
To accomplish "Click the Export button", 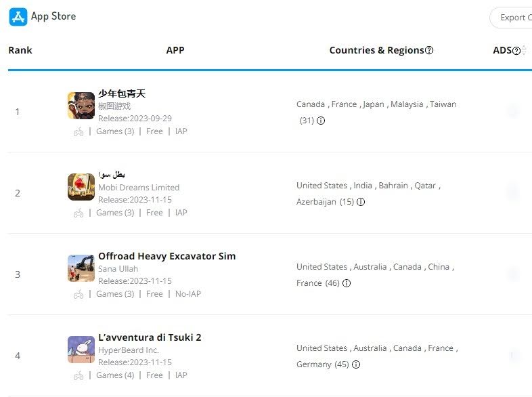I will coord(511,18).
